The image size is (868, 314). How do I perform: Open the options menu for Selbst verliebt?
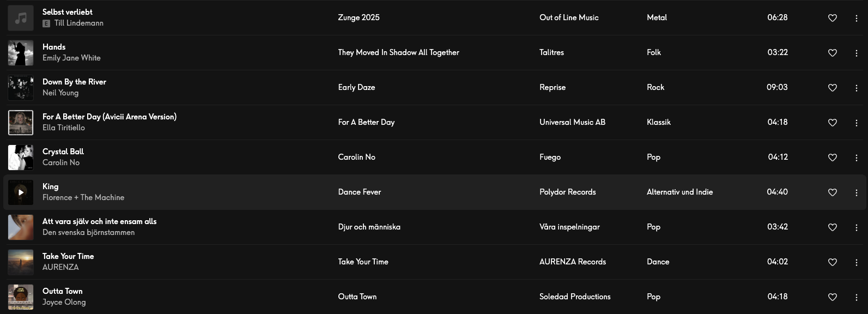coord(857,18)
